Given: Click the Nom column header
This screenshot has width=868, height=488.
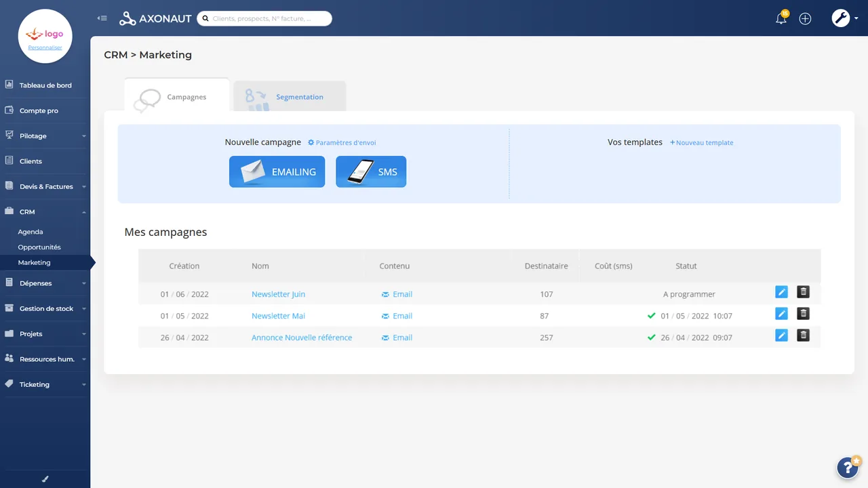Looking at the screenshot, I should [260, 266].
